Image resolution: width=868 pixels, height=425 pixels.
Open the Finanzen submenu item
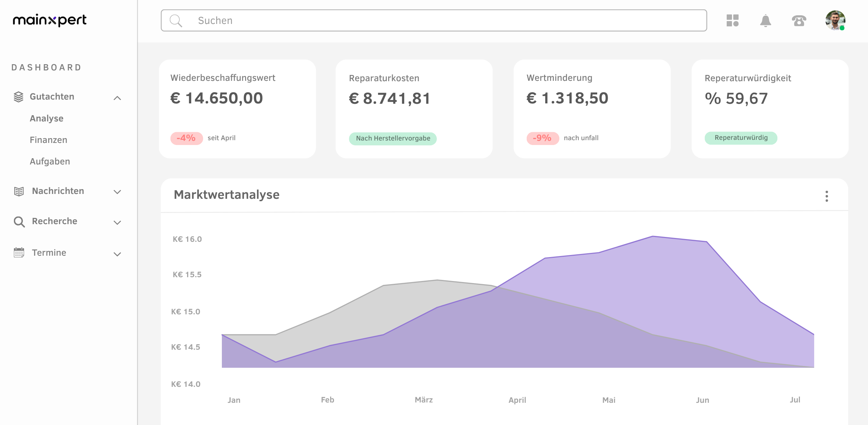tap(48, 140)
